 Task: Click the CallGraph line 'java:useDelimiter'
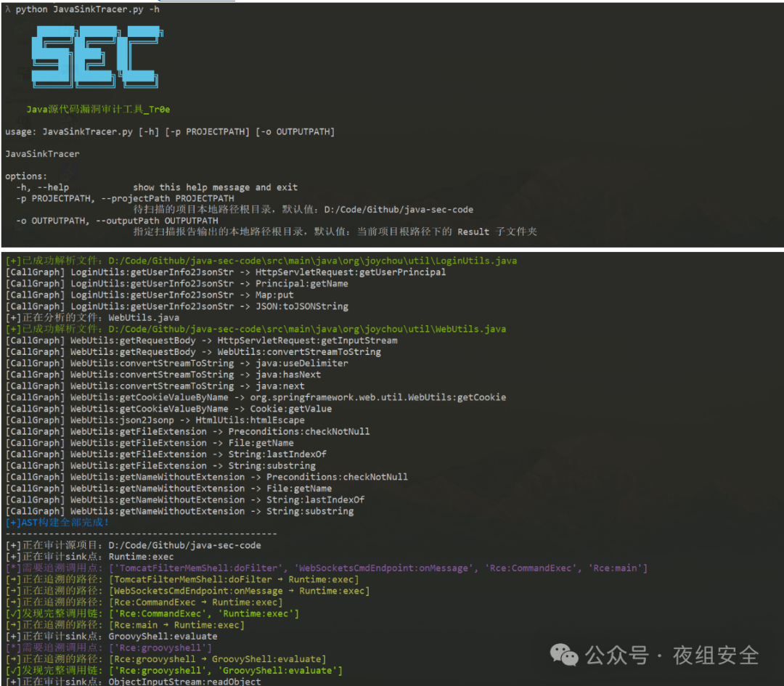point(176,364)
